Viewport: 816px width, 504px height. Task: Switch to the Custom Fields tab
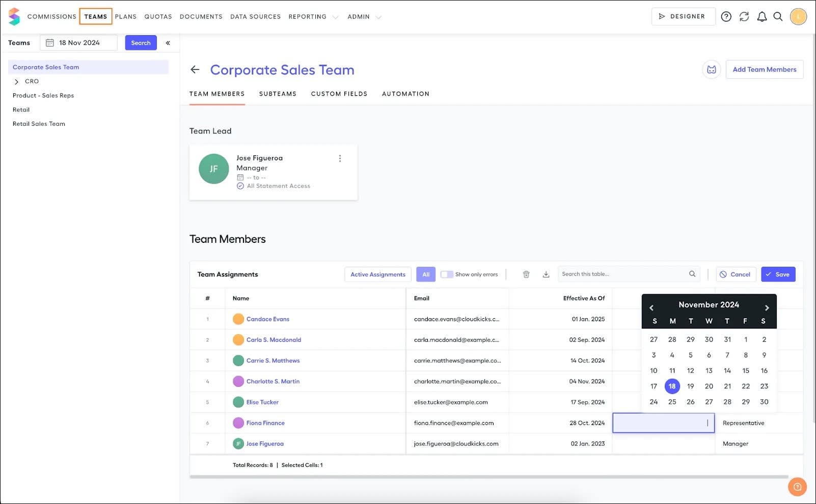339,94
